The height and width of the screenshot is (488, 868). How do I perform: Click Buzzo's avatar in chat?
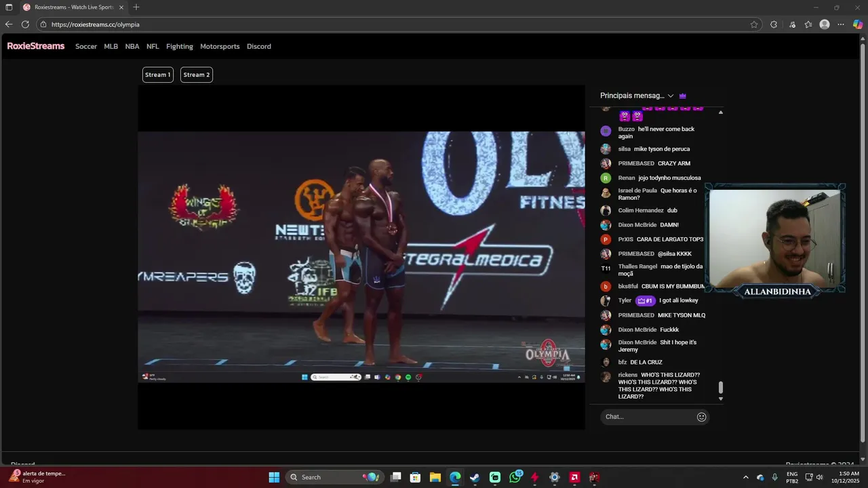coord(606,131)
